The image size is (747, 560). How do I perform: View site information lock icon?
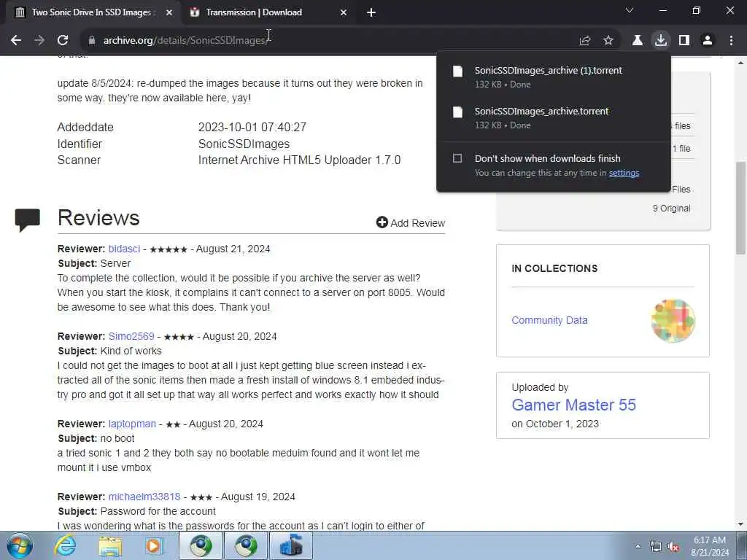pos(92,41)
